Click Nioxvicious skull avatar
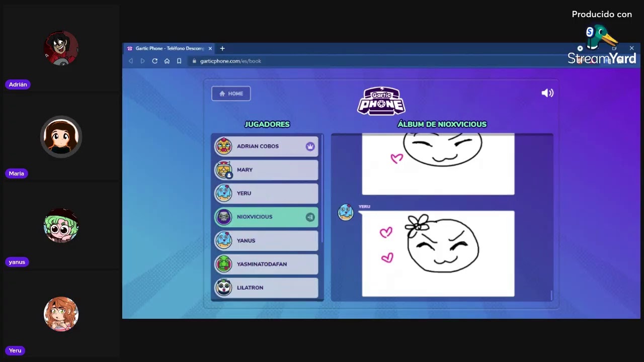Viewport: 644px width, 362px height. coord(224,217)
